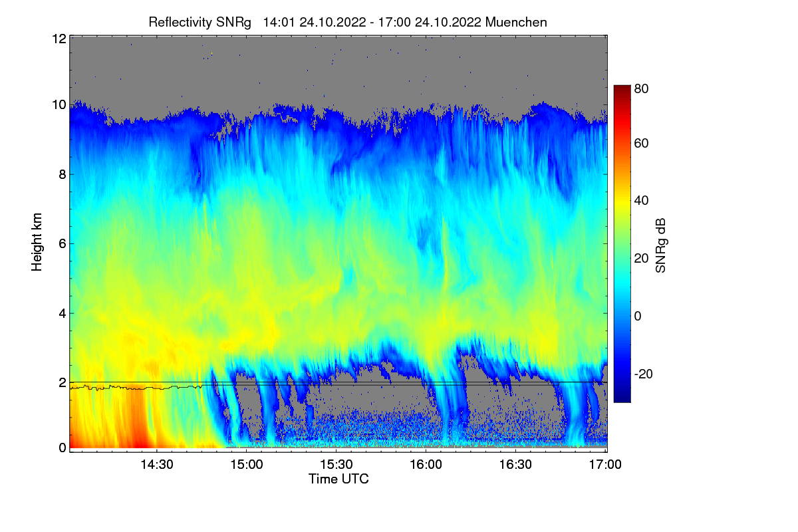This screenshot has width=798, height=532.
Task: Click the height axis tick label '10'
Action: [x=59, y=104]
